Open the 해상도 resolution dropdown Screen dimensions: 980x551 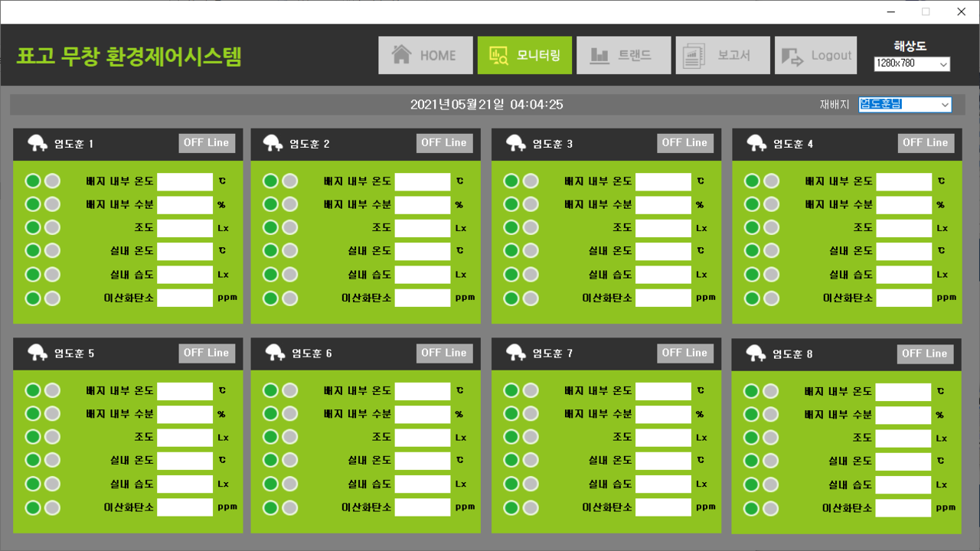(x=912, y=64)
